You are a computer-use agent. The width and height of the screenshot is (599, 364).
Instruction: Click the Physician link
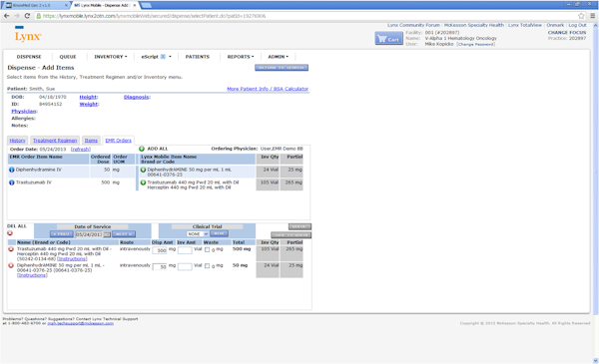(24, 112)
